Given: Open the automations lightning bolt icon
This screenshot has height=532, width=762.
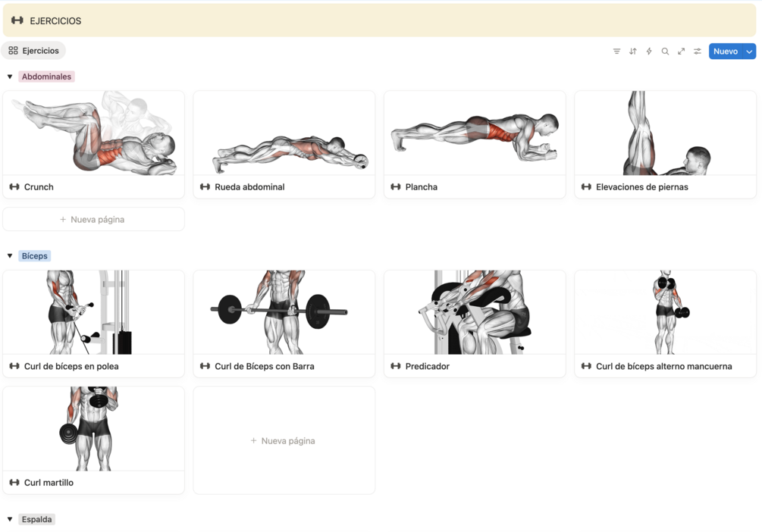Looking at the screenshot, I should (x=649, y=51).
